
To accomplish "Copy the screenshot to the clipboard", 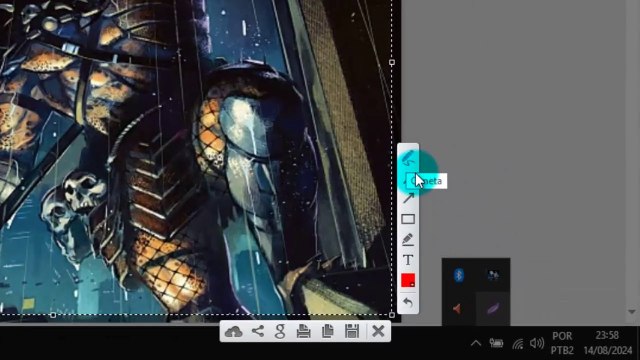I will 327,331.
